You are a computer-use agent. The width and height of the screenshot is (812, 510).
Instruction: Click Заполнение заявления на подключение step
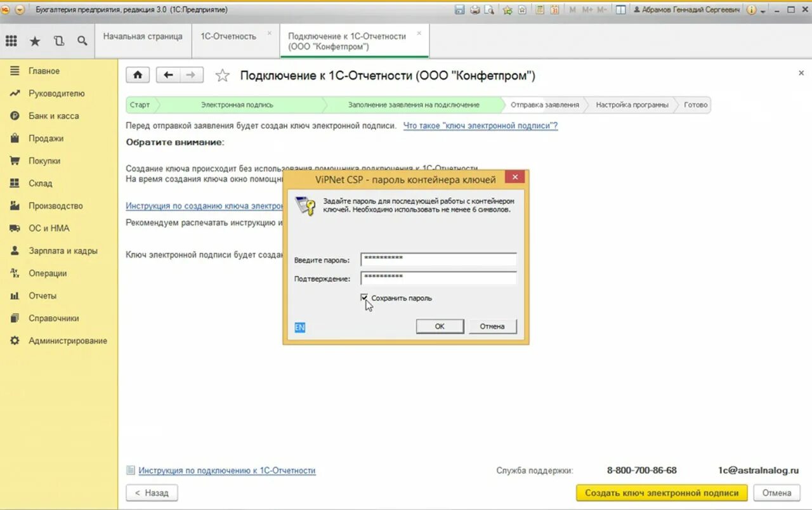click(x=414, y=105)
